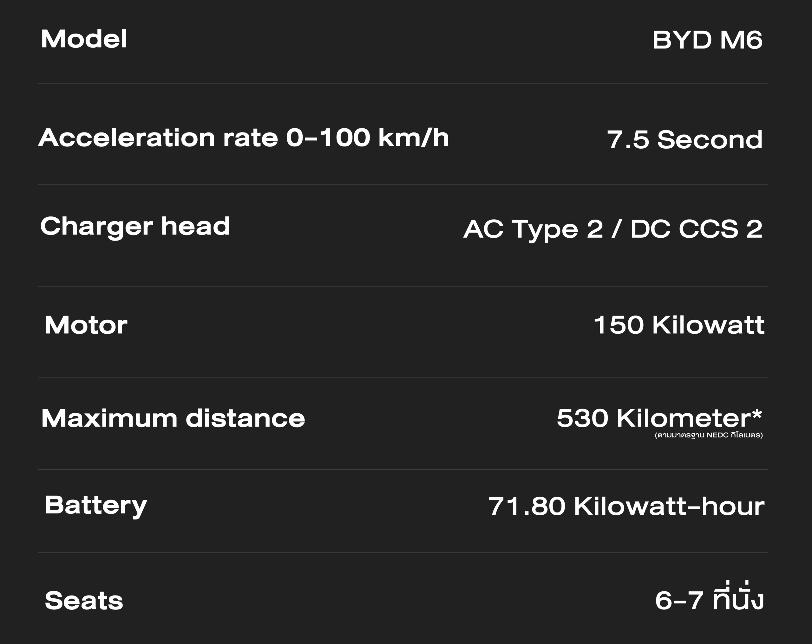The height and width of the screenshot is (644, 812).
Task: Click the "Motor" row label
Action: [86, 325]
